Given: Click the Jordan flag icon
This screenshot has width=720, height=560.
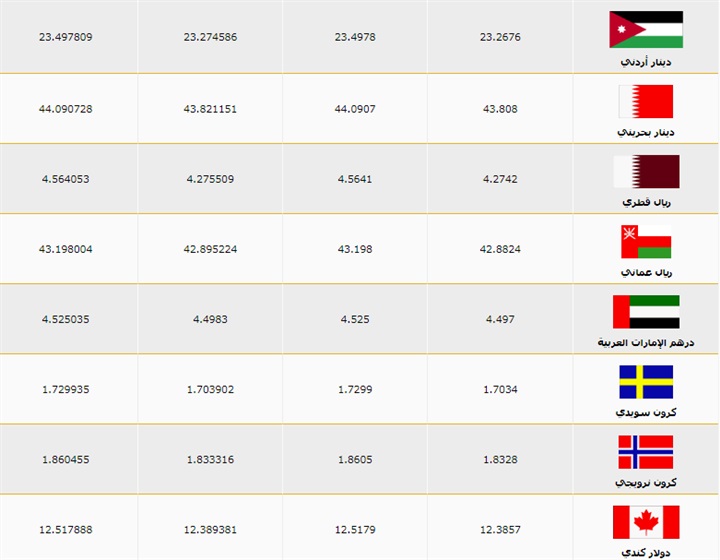Looking at the screenshot, I should 646,30.
